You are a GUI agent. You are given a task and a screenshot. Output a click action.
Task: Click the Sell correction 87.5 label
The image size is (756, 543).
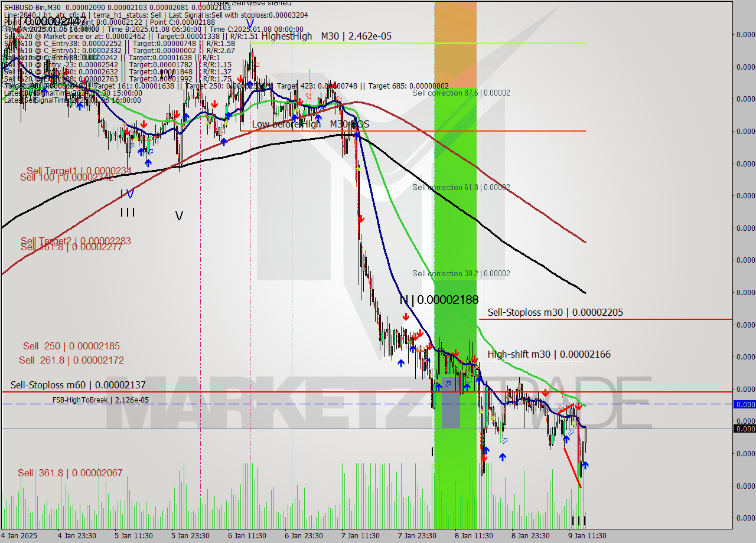tap(461, 93)
